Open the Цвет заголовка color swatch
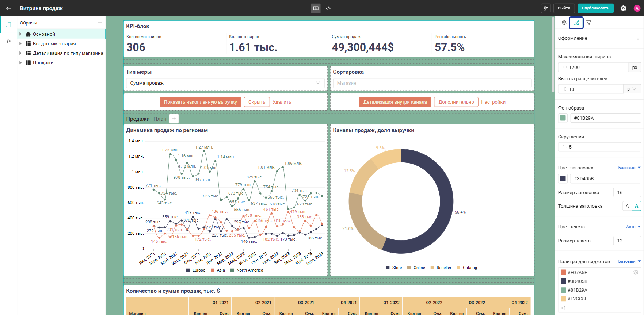Image resolution: width=644 pixels, height=315 pixels. coord(563,178)
